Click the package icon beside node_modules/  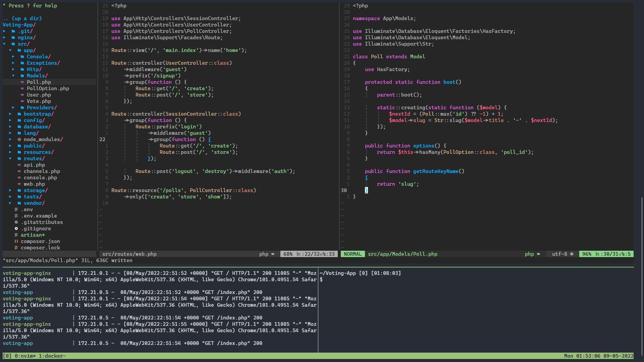[x=19, y=139]
